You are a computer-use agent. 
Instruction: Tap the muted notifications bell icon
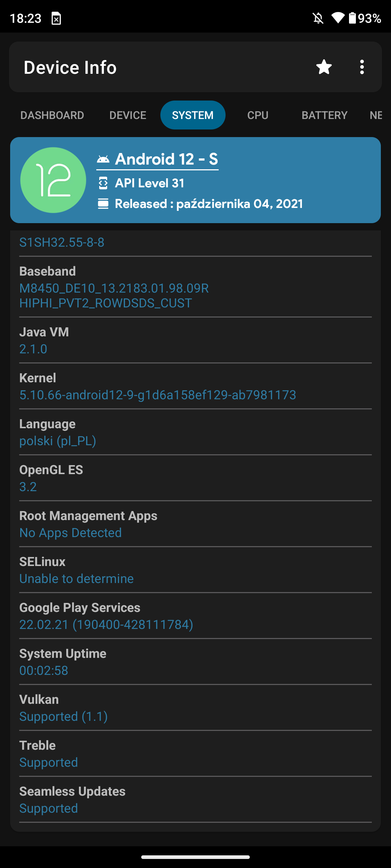coord(318,18)
